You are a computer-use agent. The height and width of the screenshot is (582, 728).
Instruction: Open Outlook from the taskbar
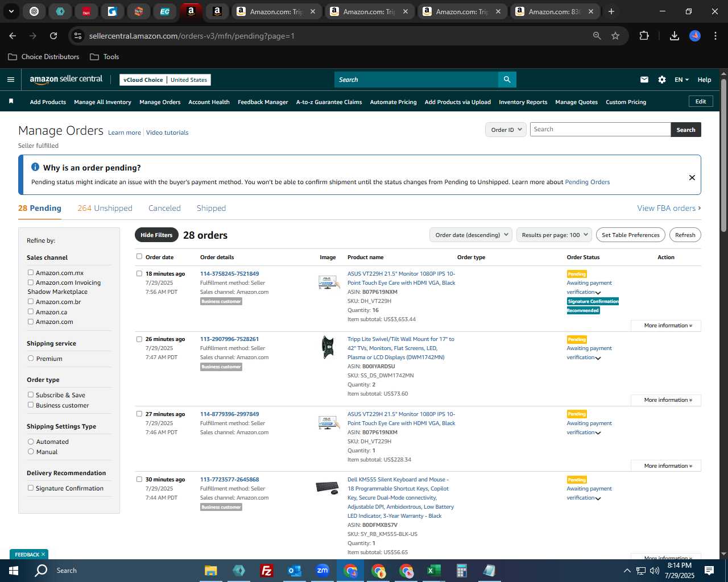click(294, 571)
